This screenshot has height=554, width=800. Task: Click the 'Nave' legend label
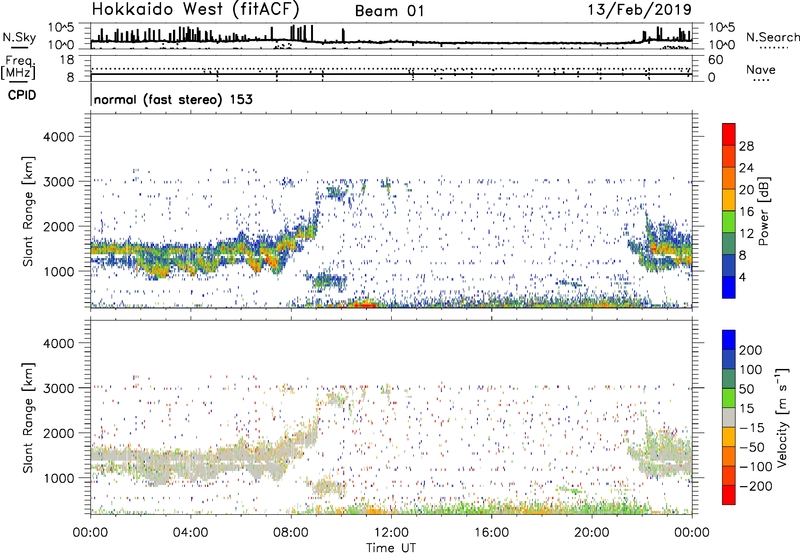761,69
